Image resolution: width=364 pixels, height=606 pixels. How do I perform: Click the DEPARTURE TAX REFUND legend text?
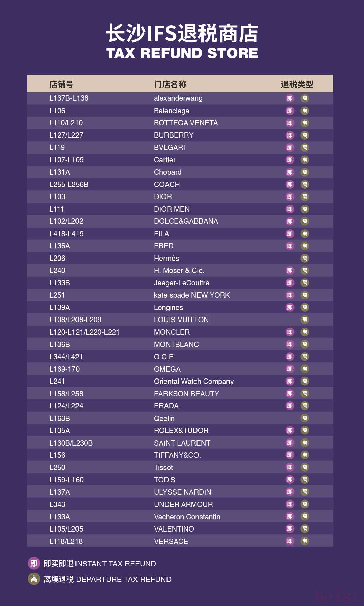point(123,579)
